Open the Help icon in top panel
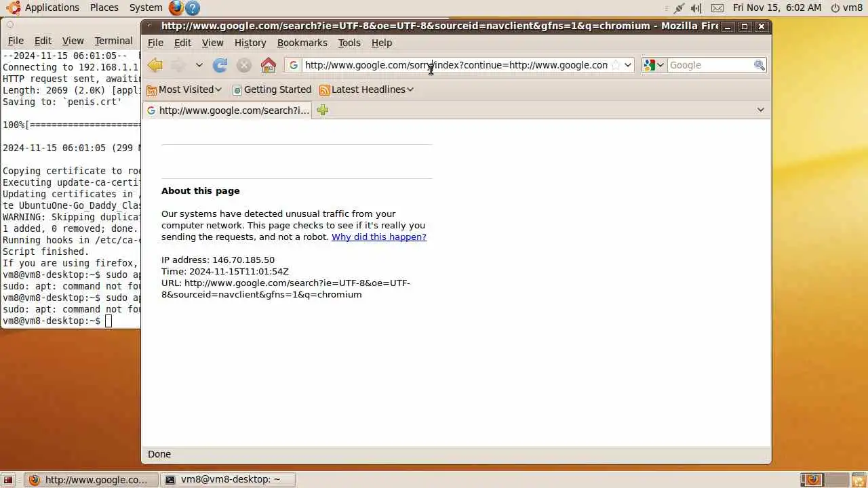868x488 pixels. click(193, 8)
